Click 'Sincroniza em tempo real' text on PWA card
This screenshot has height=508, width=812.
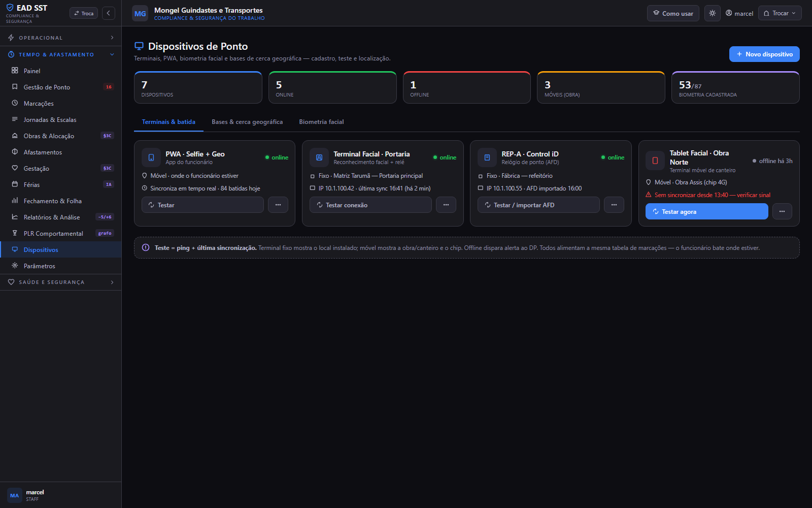tap(205, 188)
